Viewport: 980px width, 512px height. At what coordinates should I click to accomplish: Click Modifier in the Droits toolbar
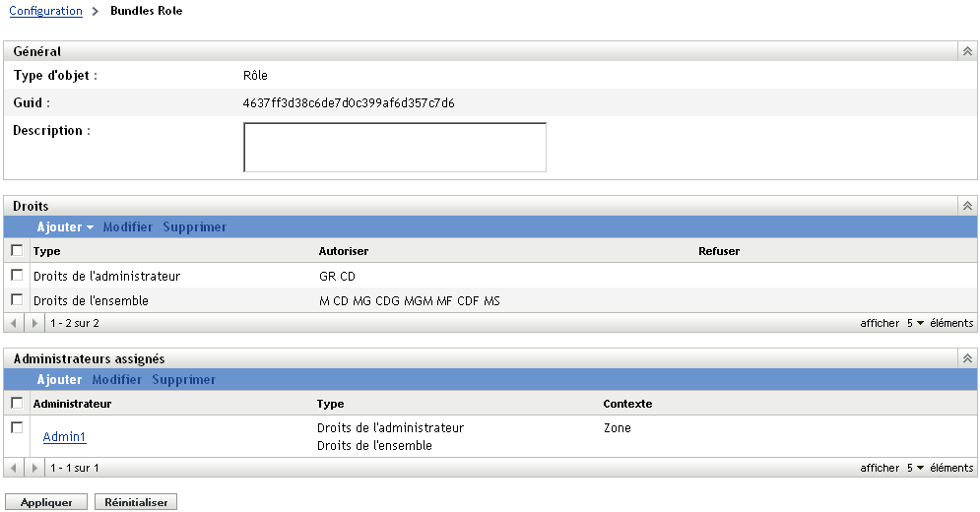pyautogui.click(x=127, y=226)
